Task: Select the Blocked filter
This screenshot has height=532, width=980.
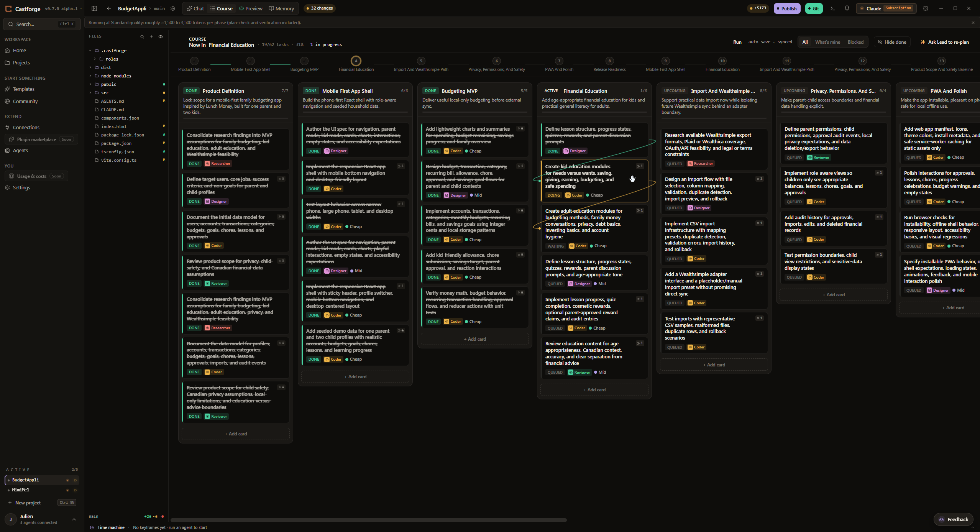Action: [x=855, y=42]
